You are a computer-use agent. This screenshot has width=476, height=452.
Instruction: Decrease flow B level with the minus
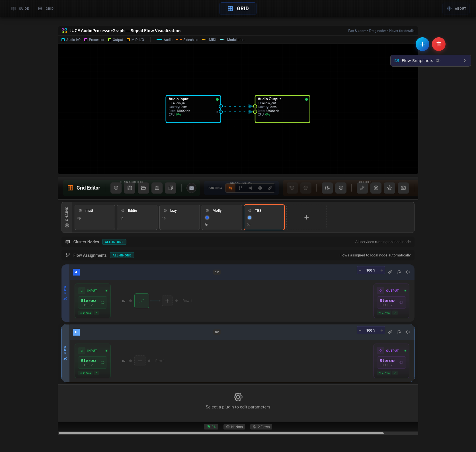(x=360, y=330)
